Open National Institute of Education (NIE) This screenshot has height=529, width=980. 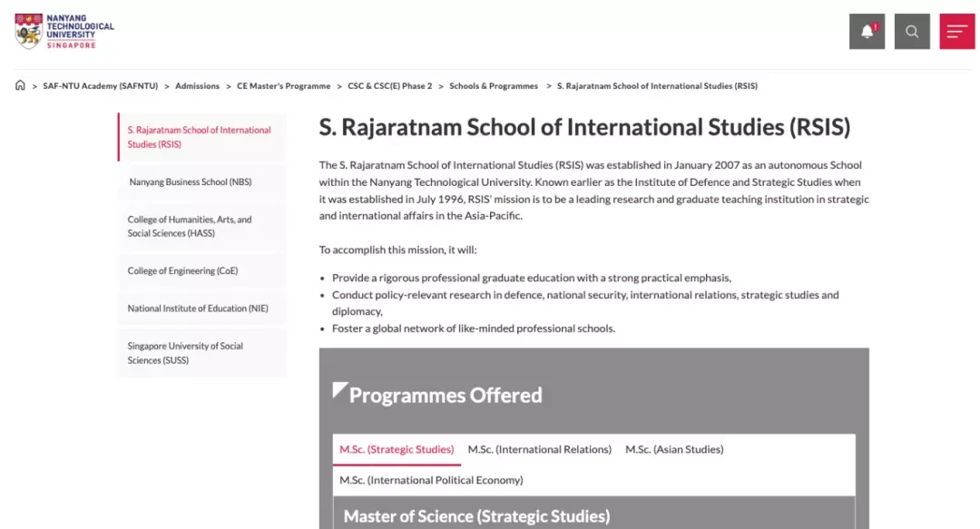coord(202,309)
